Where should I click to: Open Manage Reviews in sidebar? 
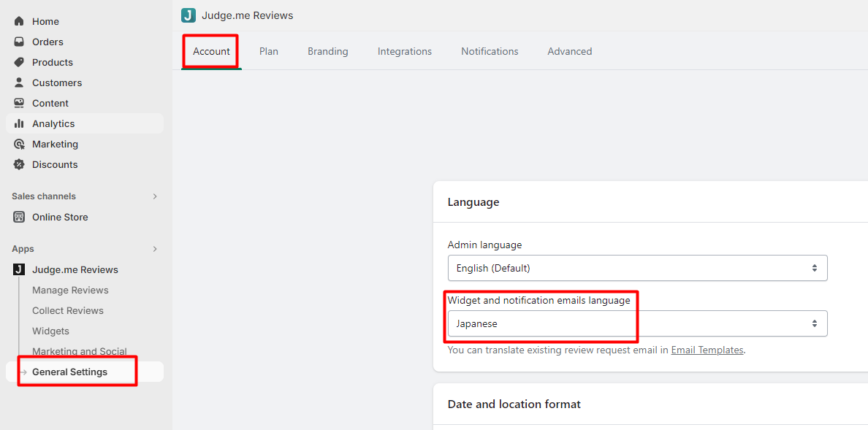coord(70,290)
